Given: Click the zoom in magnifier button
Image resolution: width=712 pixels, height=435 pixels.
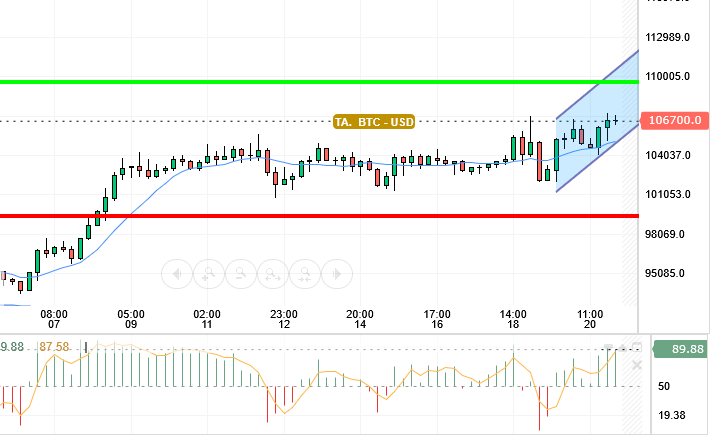Looking at the screenshot, I should 209,274.
